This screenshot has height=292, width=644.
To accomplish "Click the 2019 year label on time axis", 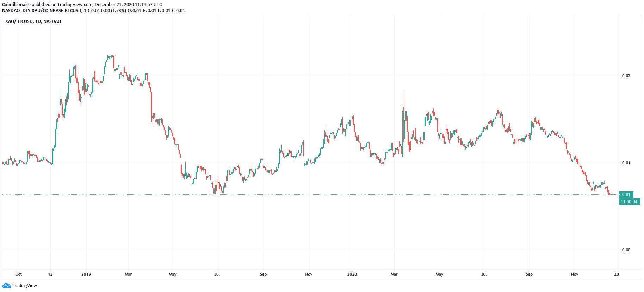I will coord(86,274).
